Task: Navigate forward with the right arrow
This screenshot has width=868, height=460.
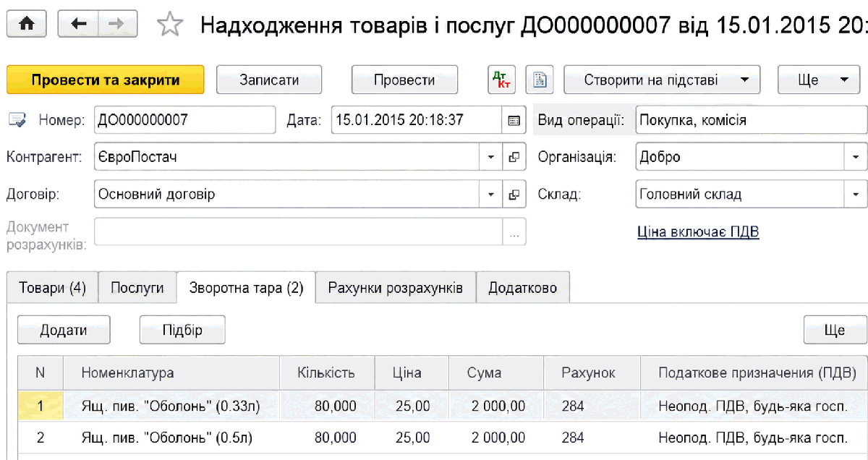Action: tap(118, 24)
